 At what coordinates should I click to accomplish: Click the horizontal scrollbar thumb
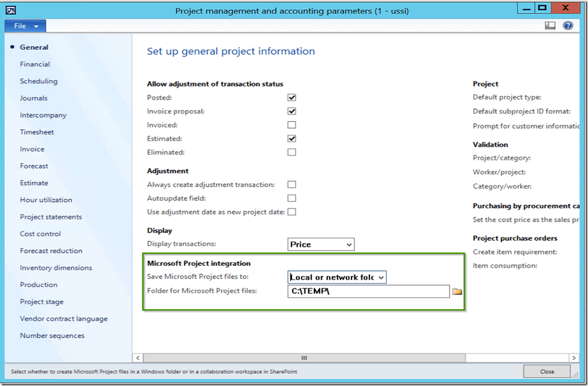point(304,358)
